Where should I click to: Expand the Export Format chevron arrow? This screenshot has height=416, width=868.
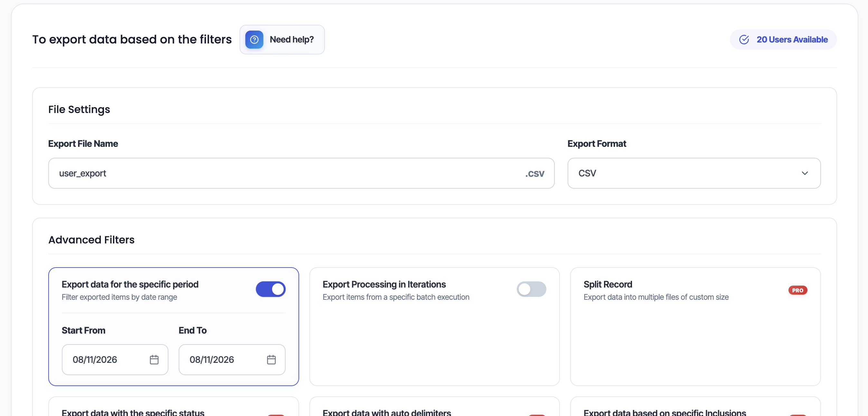tap(805, 173)
